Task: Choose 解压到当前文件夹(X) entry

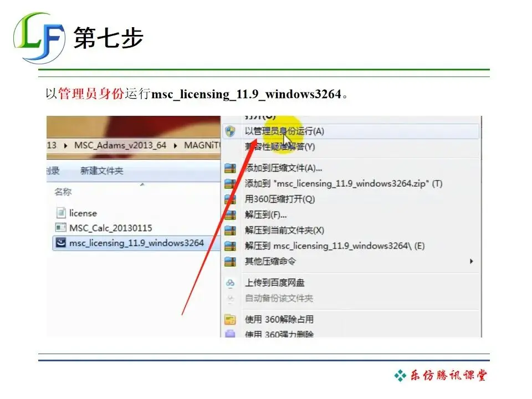Action: click(x=284, y=231)
